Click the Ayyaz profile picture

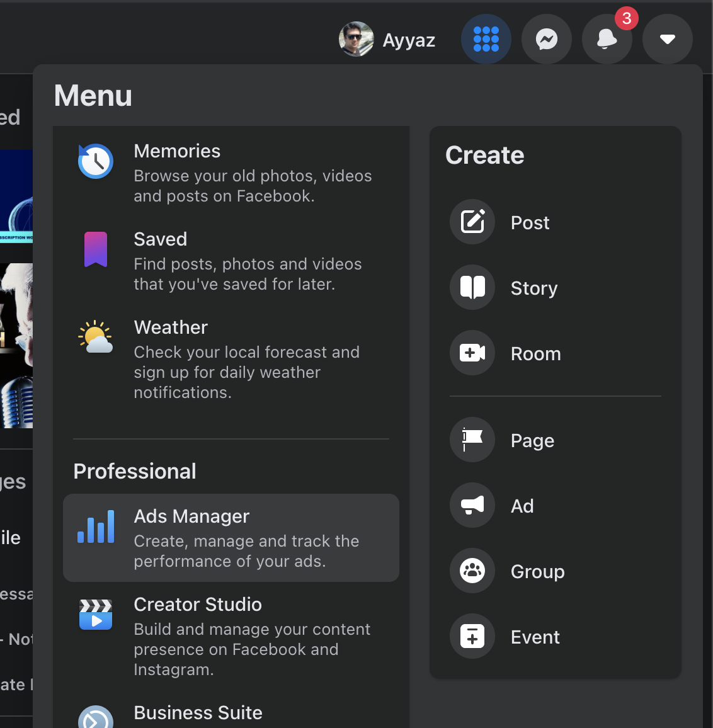click(x=356, y=40)
